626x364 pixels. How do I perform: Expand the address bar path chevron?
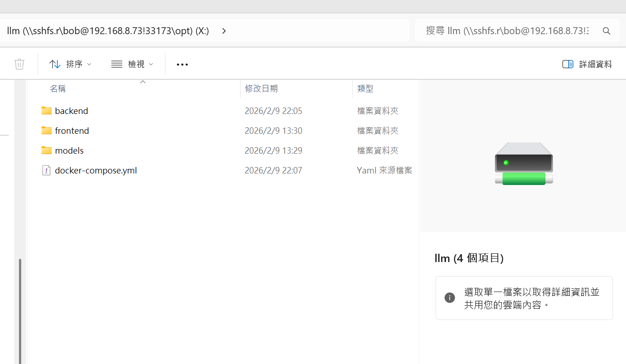pos(224,31)
